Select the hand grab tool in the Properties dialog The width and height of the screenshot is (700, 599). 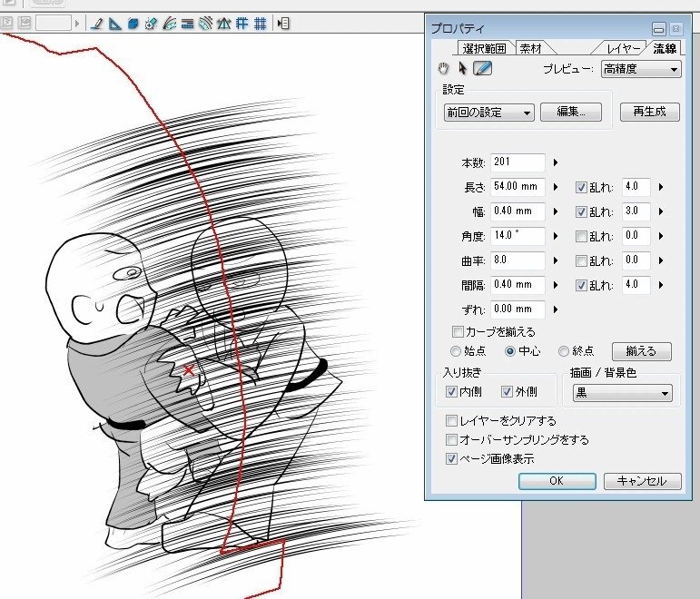click(443, 69)
